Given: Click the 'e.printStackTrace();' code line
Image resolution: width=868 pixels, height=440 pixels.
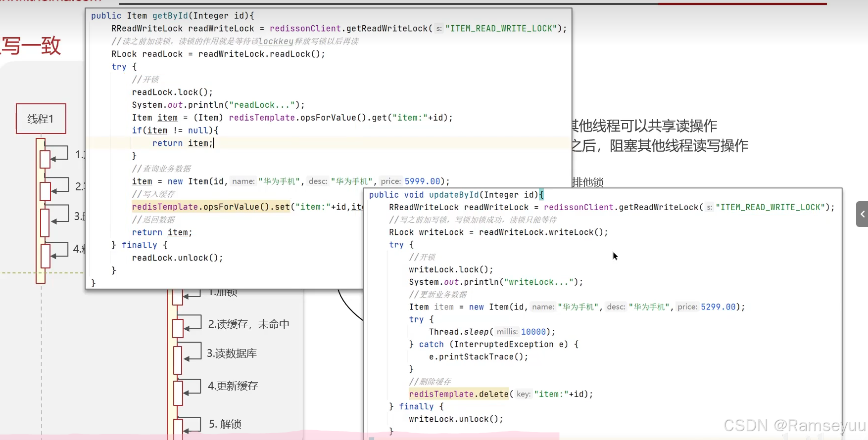Looking at the screenshot, I should click(x=479, y=356).
